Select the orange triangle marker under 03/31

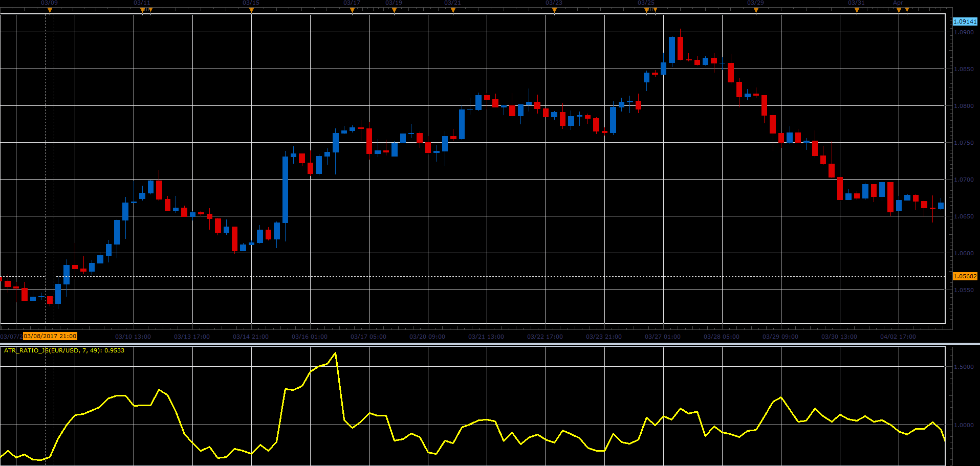[x=857, y=10]
